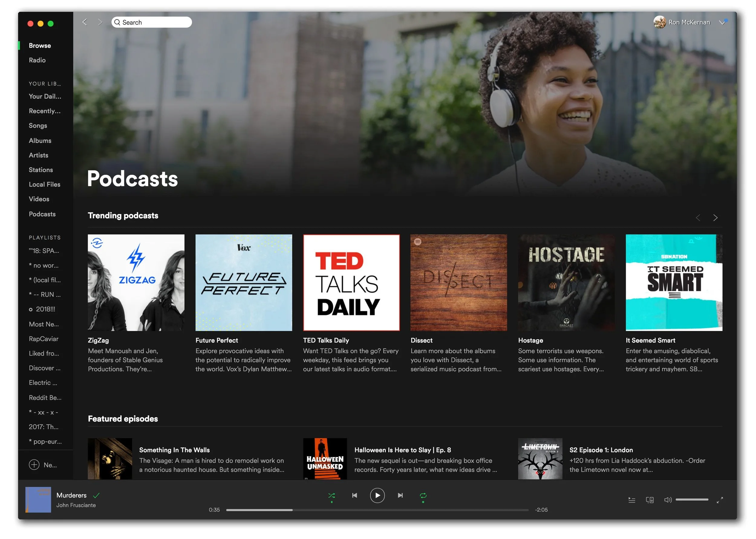Go to Artists in the sidebar

38,155
